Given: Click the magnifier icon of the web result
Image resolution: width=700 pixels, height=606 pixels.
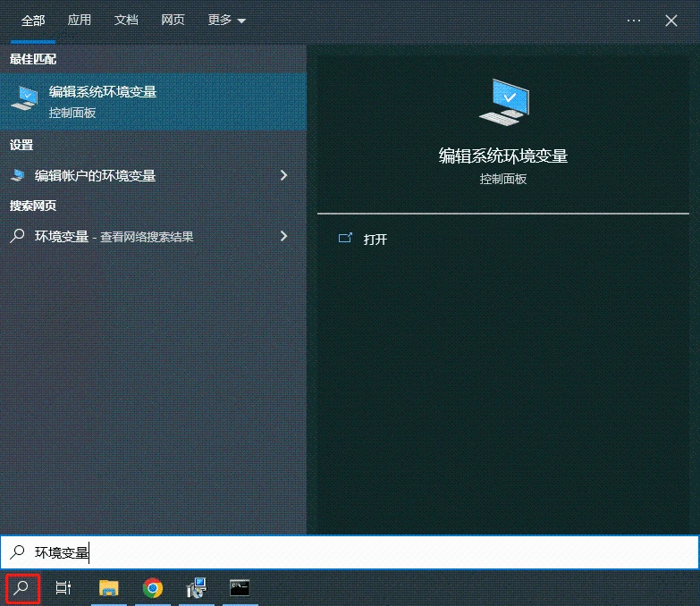Looking at the screenshot, I should (x=17, y=236).
